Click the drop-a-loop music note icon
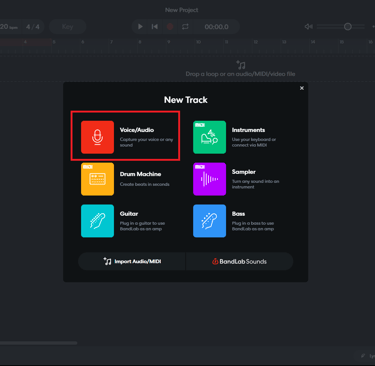The height and width of the screenshot is (366, 375). click(x=241, y=65)
